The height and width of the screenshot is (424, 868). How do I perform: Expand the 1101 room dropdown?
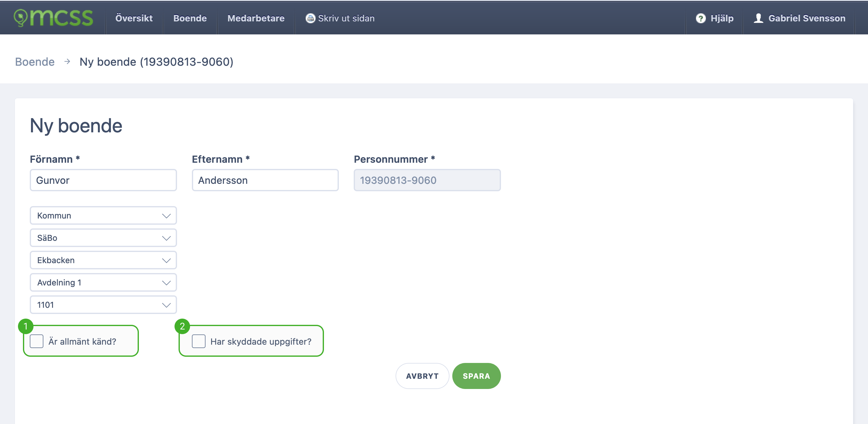[103, 304]
